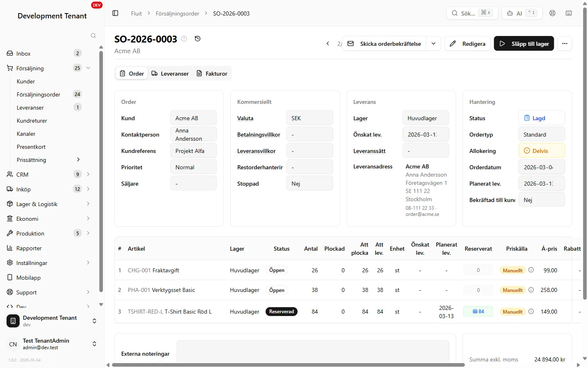588x368 pixels.
Task: Open Kunder in sidebar
Action: tap(26, 81)
